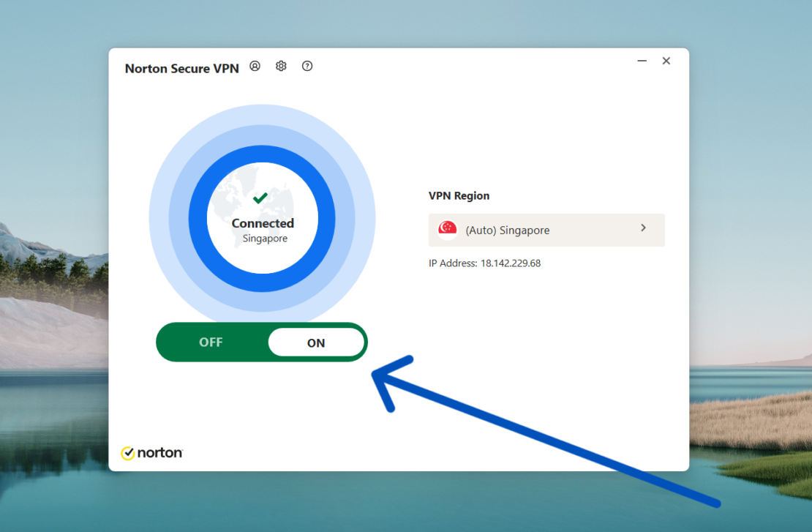
Task: Select the Norton Secure VPN title text
Action: click(x=181, y=68)
